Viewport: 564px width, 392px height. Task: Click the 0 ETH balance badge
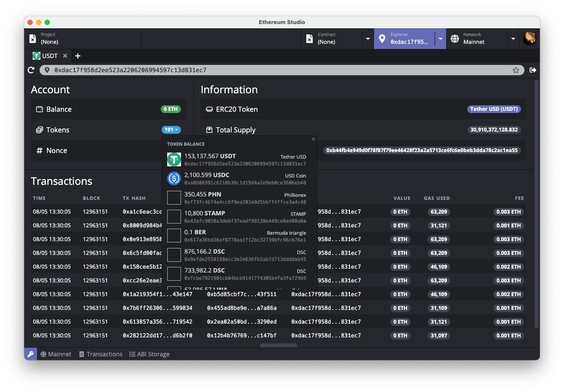[171, 109]
